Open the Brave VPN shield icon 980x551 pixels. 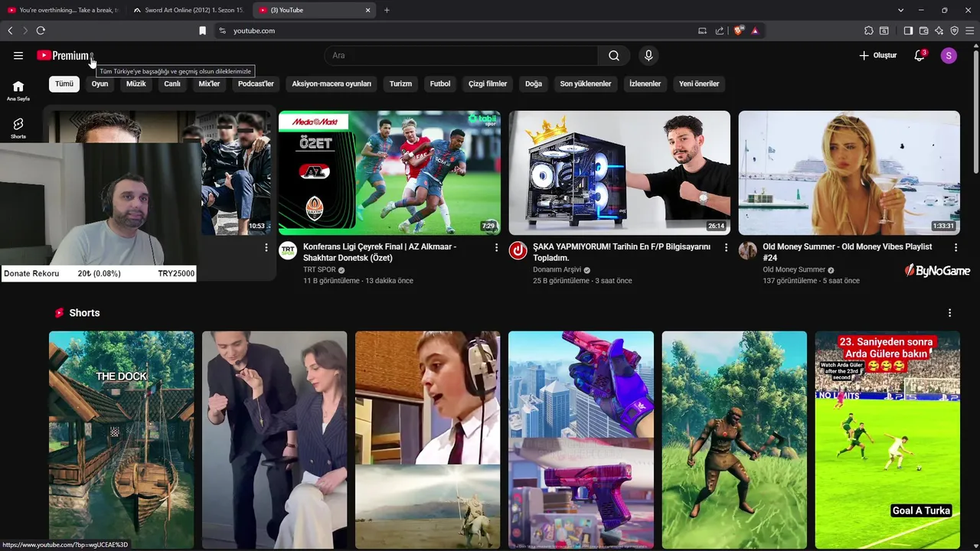coord(954,31)
